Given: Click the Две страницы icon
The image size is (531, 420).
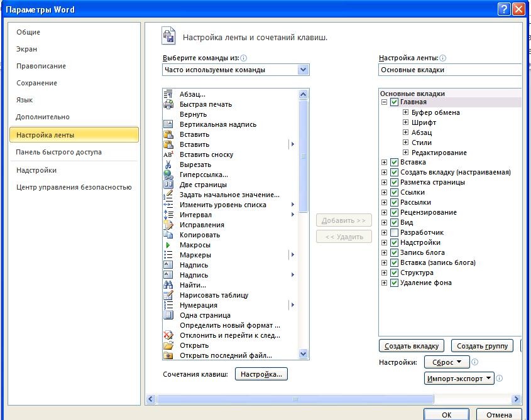Looking at the screenshot, I should [x=168, y=185].
